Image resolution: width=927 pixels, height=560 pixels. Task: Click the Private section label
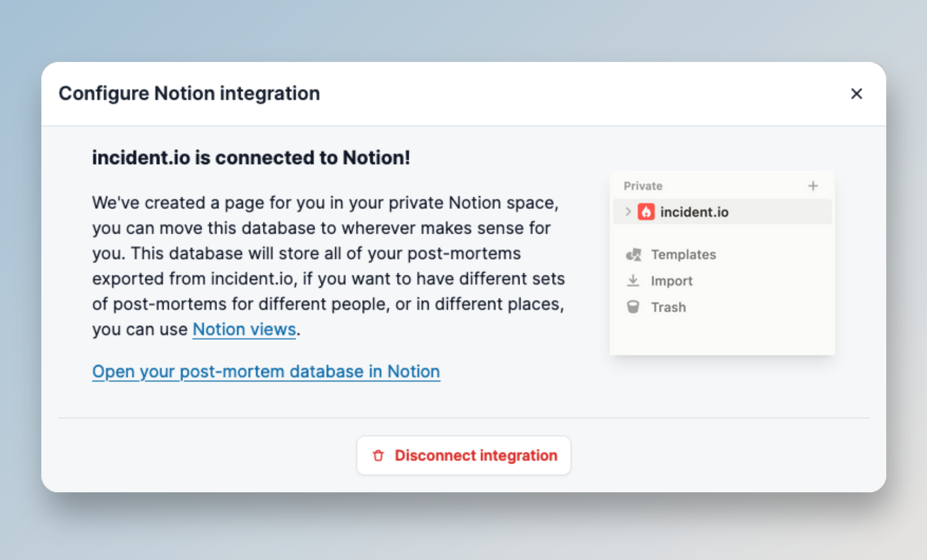coord(643,186)
